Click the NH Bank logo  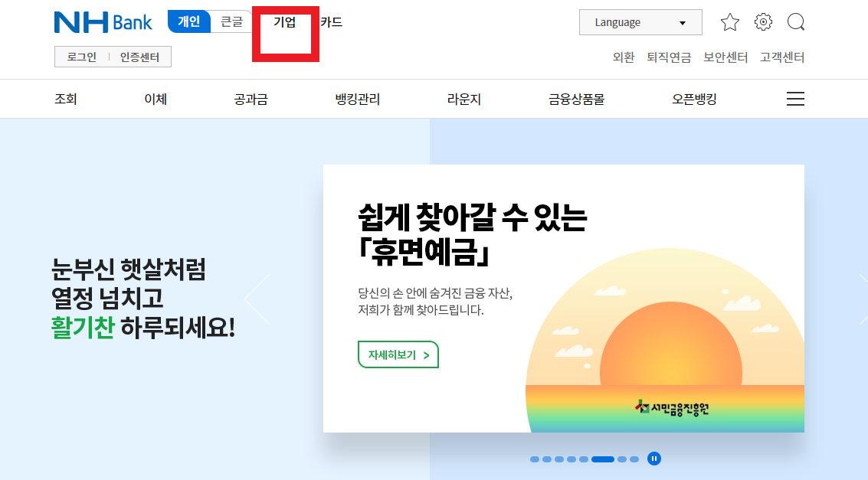coord(103,22)
